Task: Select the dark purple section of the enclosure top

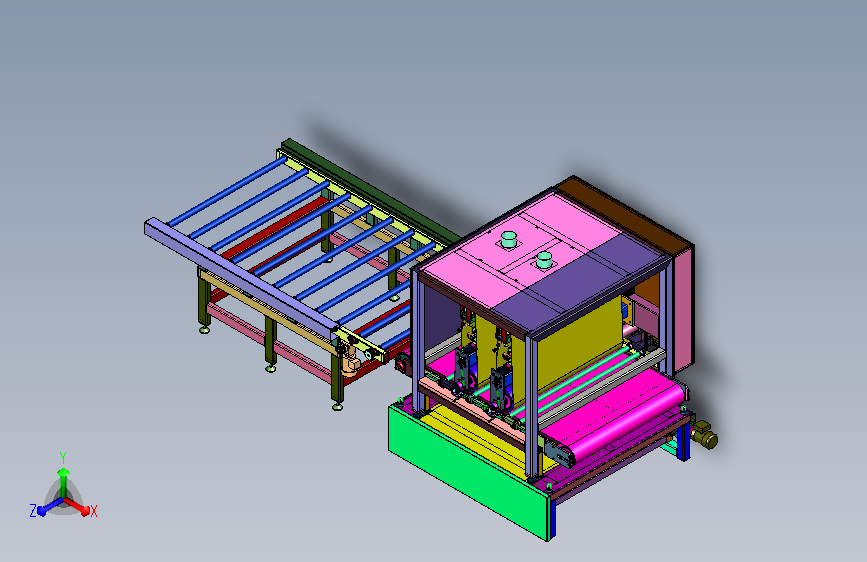Action: point(581,285)
